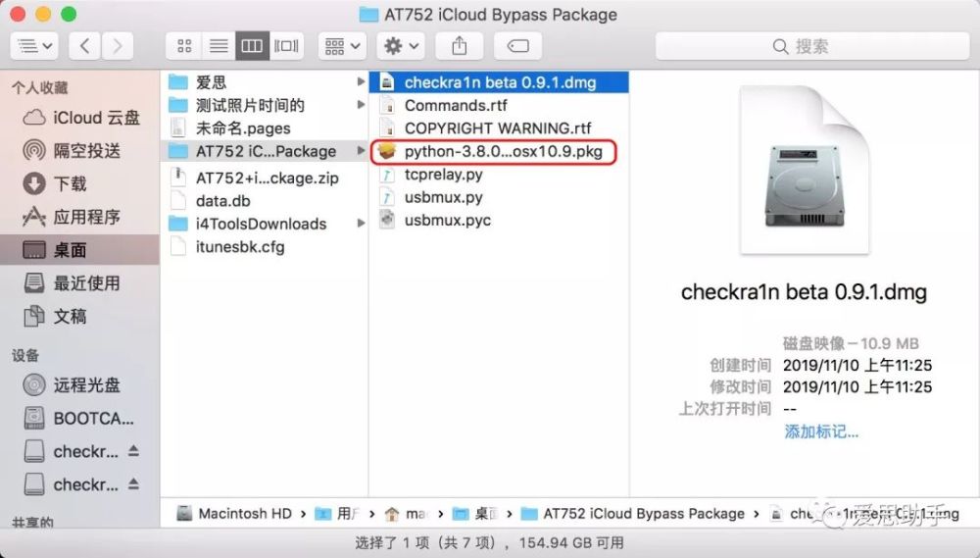The height and width of the screenshot is (558, 980).
Task: Select the Commands.rtf file
Action: [x=499, y=105]
